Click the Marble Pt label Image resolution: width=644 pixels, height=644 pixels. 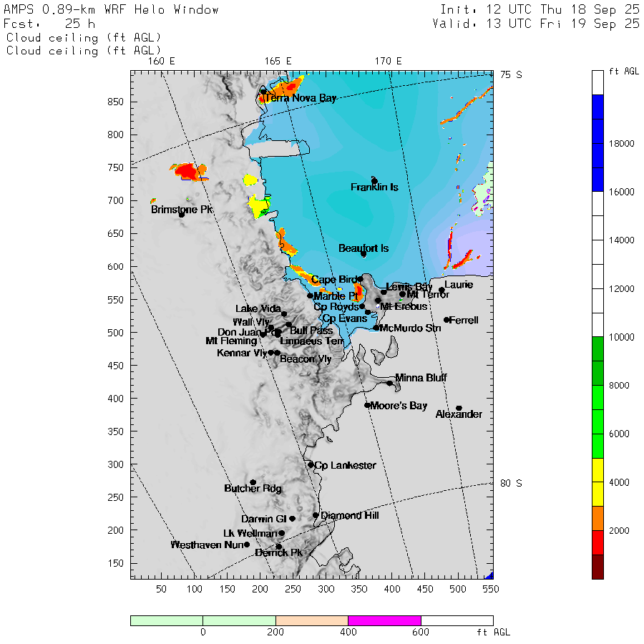336,296
